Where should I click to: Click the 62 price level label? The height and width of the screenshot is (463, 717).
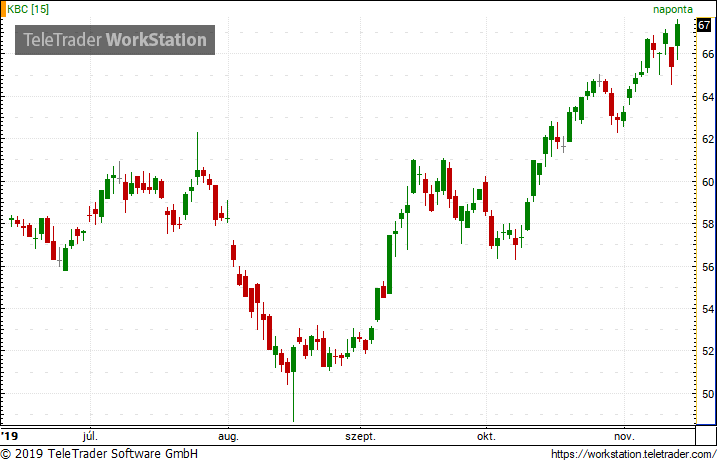[708, 139]
